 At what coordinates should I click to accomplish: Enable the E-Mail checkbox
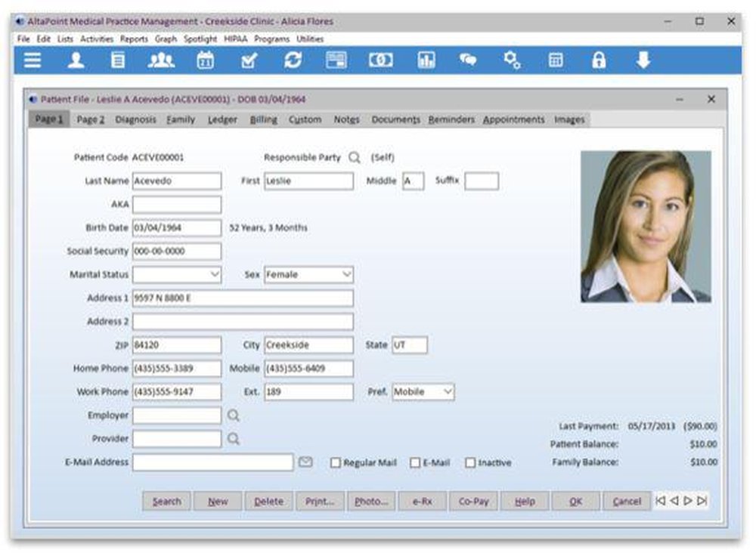(x=415, y=463)
